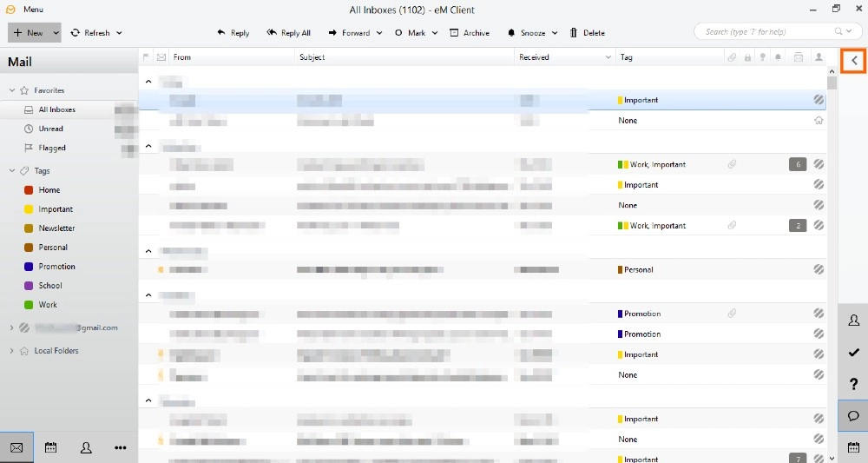
Task: Reply to the selected email
Action: coord(233,33)
